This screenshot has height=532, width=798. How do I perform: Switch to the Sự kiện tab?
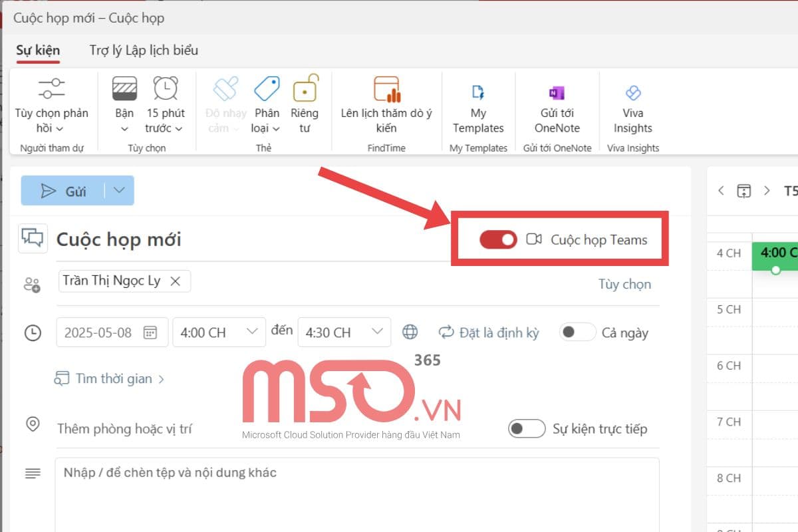pos(38,50)
